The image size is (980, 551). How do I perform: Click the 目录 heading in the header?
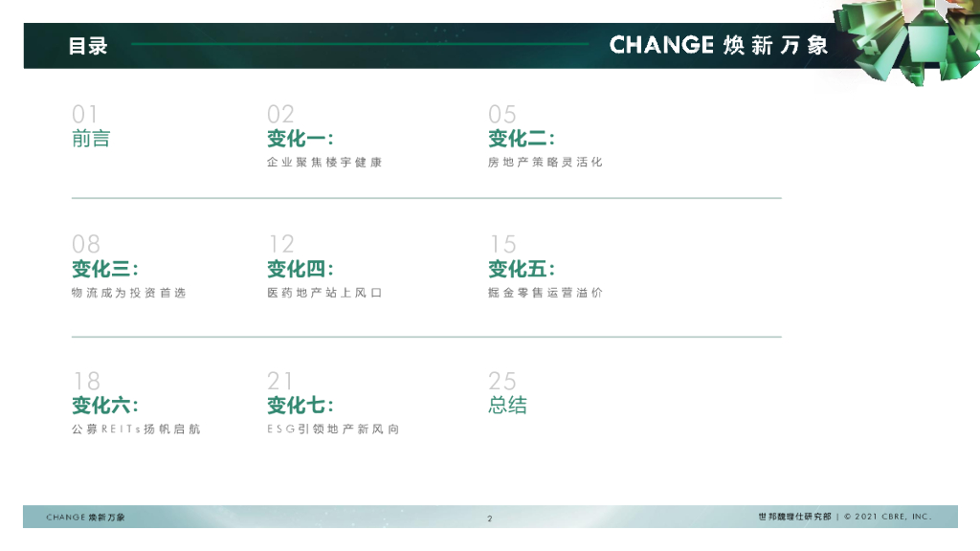pyautogui.click(x=88, y=46)
